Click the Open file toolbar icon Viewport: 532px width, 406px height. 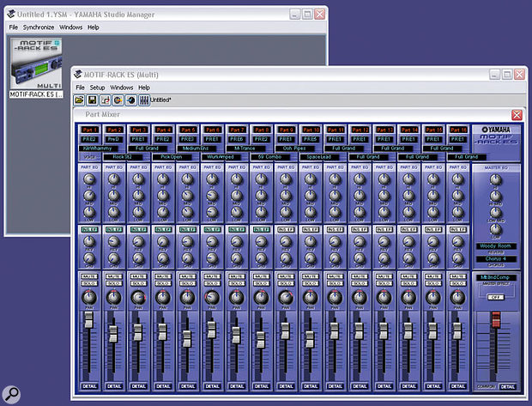[80, 100]
